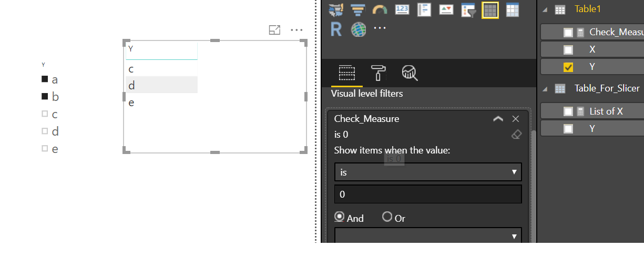Tick the Y checkbox under Table_For_Slicer
This screenshot has width=644, height=277.
coord(568,129)
